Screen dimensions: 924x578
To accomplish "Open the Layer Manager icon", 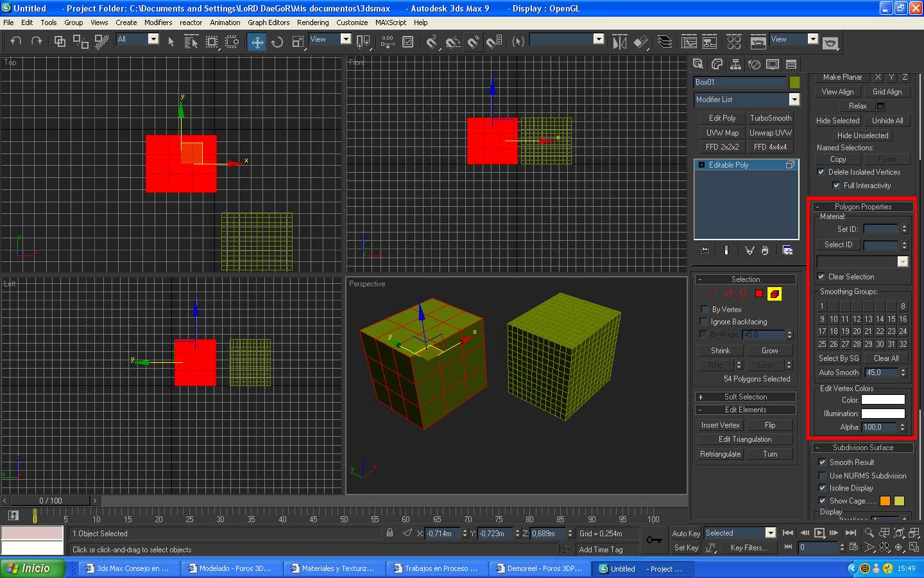I will [x=665, y=42].
